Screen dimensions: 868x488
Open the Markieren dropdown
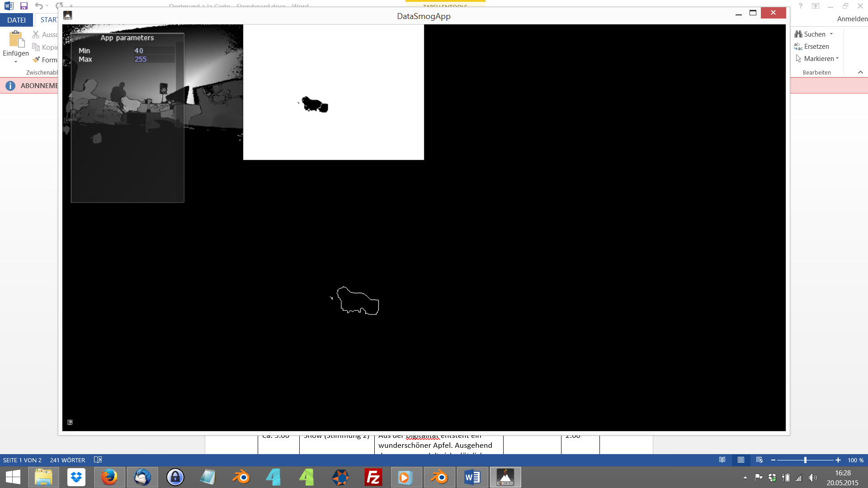coord(837,59)
